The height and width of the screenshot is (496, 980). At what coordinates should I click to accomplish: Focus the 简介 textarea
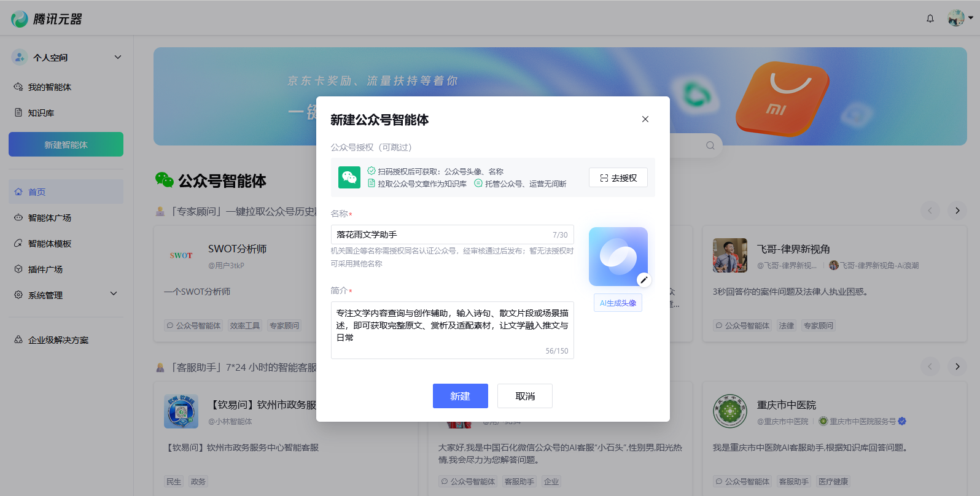coord(453,330)
